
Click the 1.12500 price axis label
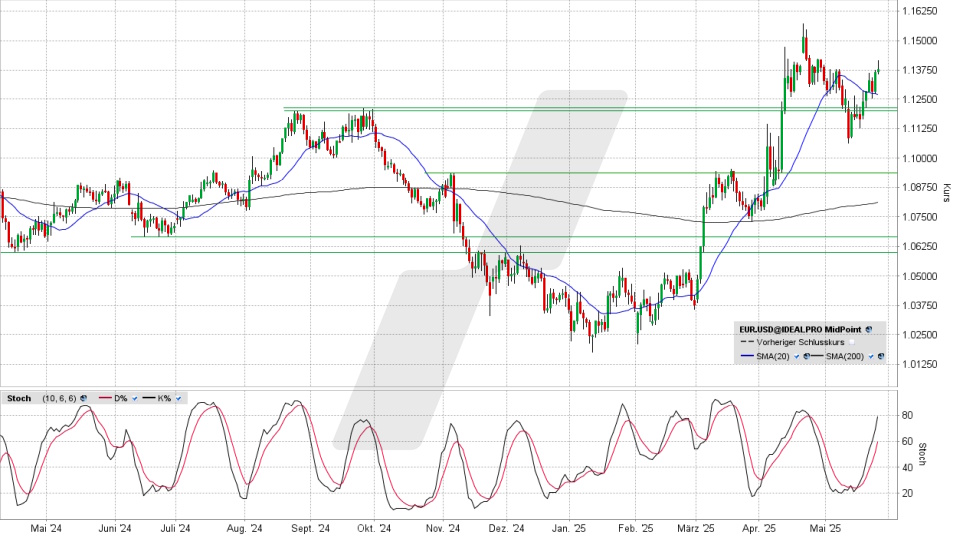920,99
